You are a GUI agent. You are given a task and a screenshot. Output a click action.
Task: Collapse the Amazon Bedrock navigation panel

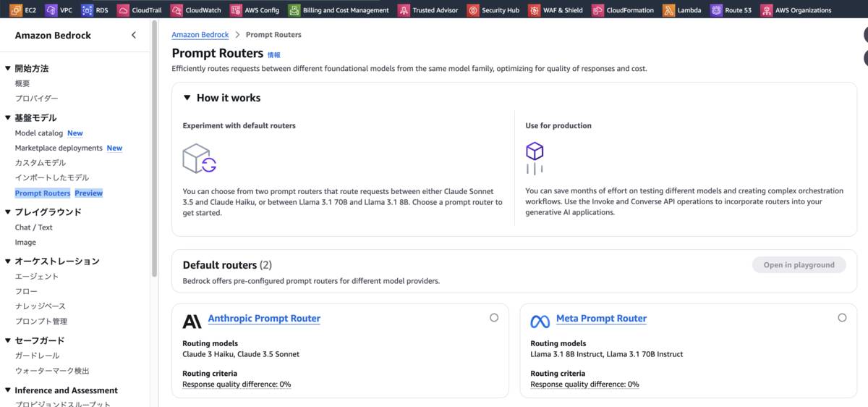tap(133, 35)
